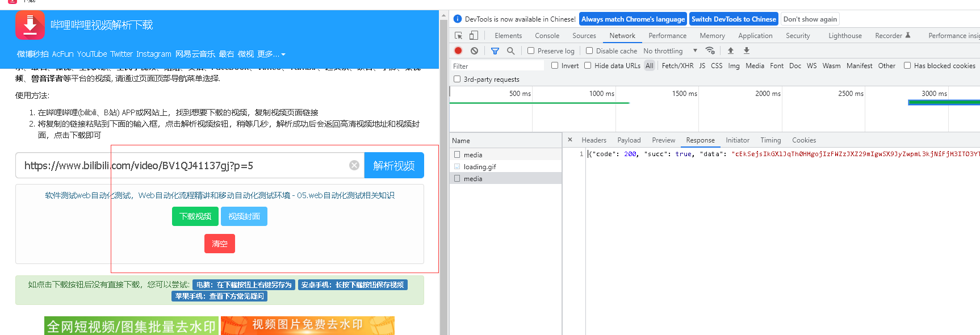Filter requests by Font type
The width and height of the screenshot is (980, 335).
coord(777,65)
